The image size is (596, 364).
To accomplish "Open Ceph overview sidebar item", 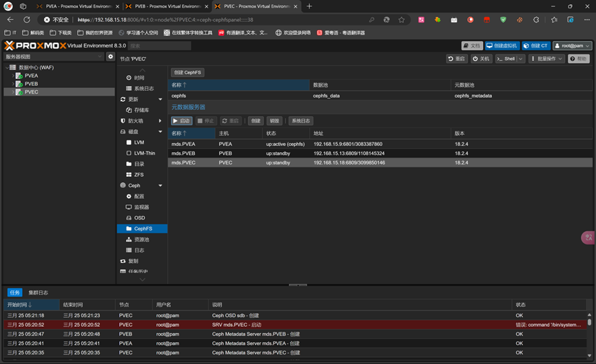I will pos(134,185).
